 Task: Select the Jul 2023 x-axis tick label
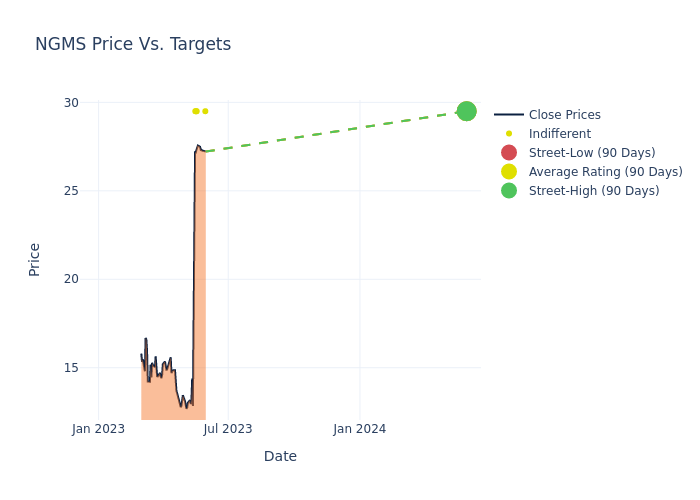(x=228, y=429)
